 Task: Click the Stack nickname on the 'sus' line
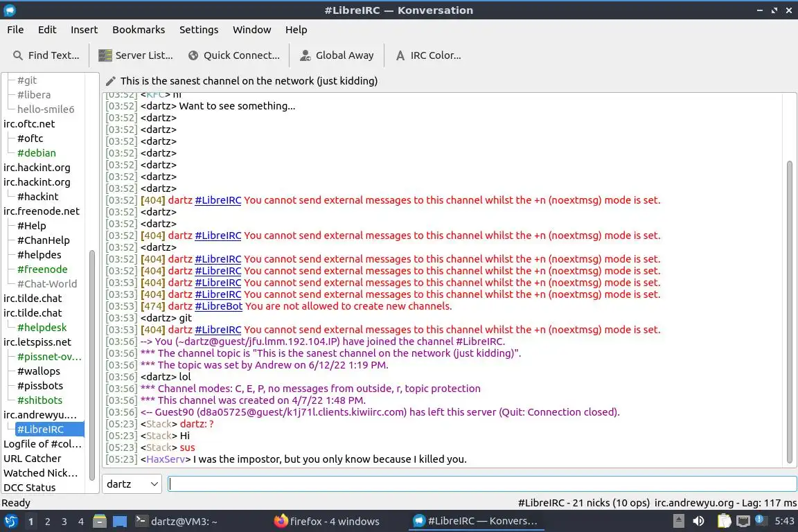[x=159, y=447]
